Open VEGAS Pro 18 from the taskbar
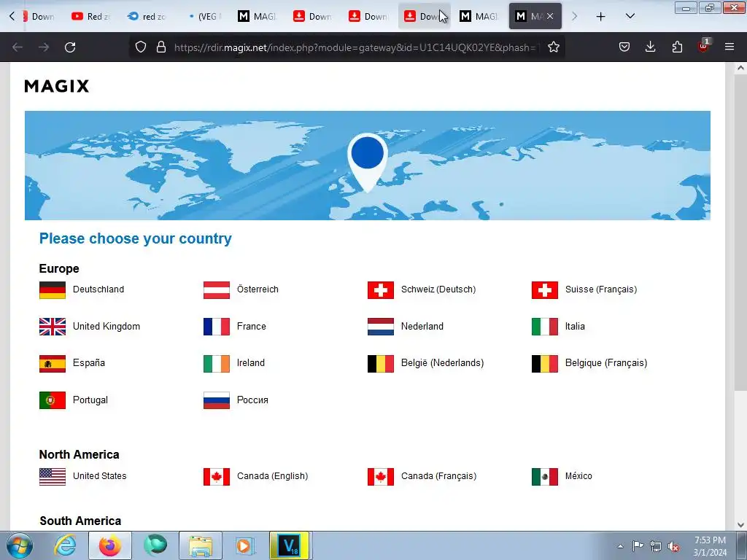The image size is (747, 560). (x=289, y=545)
